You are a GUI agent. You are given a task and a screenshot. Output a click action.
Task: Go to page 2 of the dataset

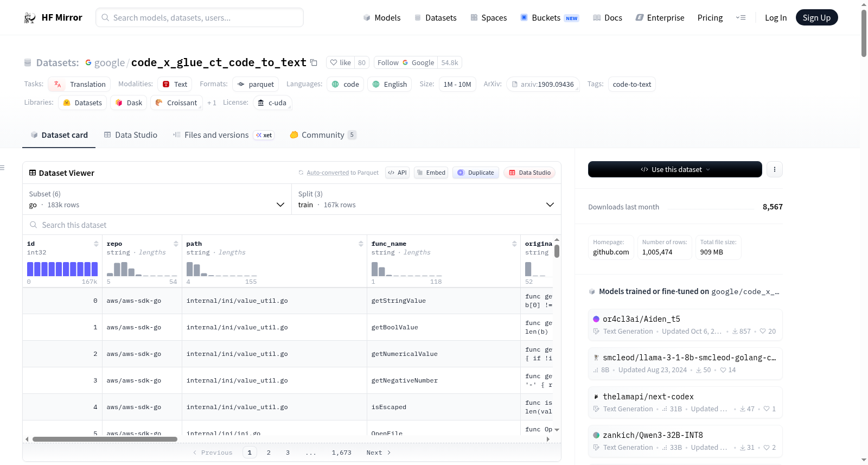(269, 453)
